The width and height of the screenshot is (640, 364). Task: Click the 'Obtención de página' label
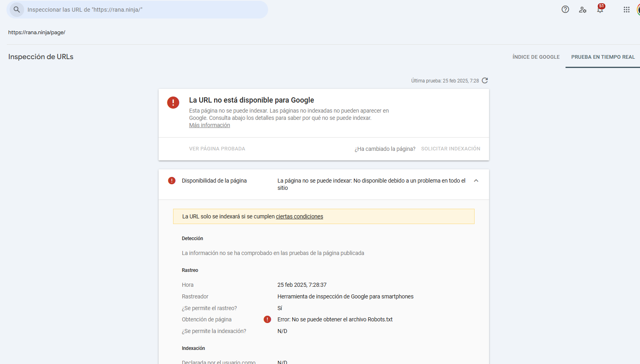[x=206, y=319]
